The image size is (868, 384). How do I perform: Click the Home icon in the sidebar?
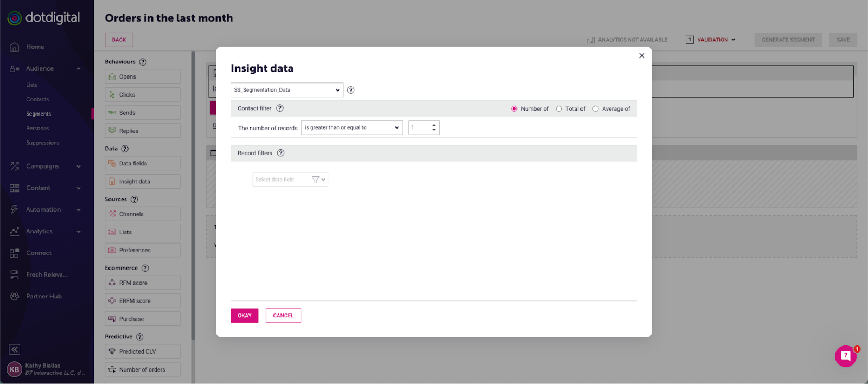point(15,47)
